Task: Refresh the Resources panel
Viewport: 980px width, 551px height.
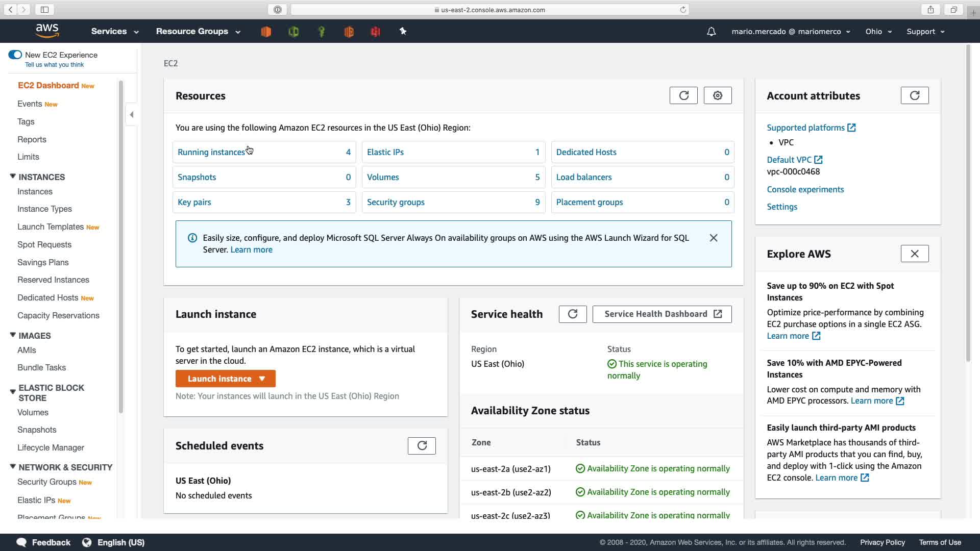Action: click(x=683, y=95)
